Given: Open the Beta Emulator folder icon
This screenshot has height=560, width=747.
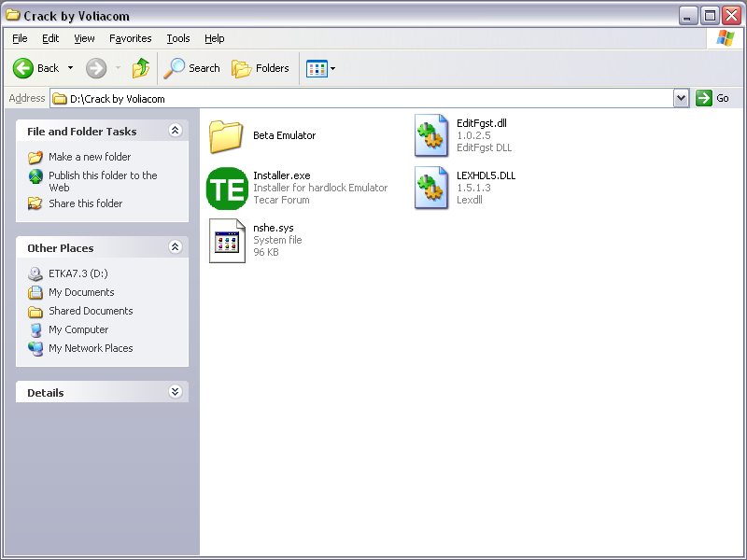Looking at the screenshot, I should [x=226, y=136].
